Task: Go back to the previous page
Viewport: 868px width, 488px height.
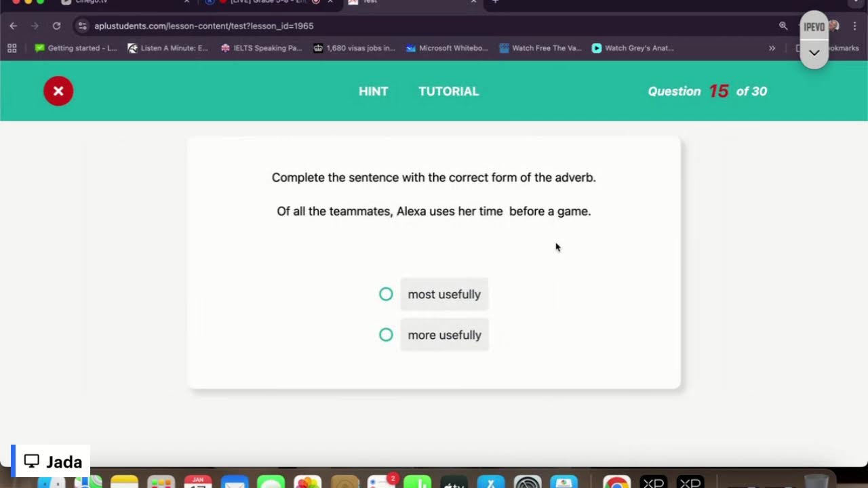Action: pos(14,26)
